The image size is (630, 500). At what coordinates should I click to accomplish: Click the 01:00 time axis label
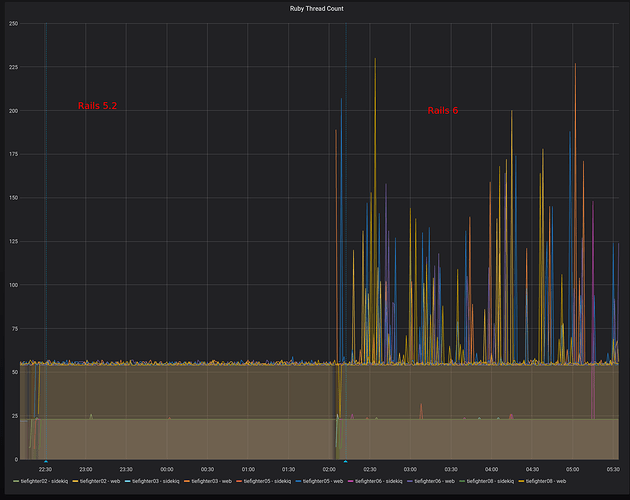pos(248,469)
